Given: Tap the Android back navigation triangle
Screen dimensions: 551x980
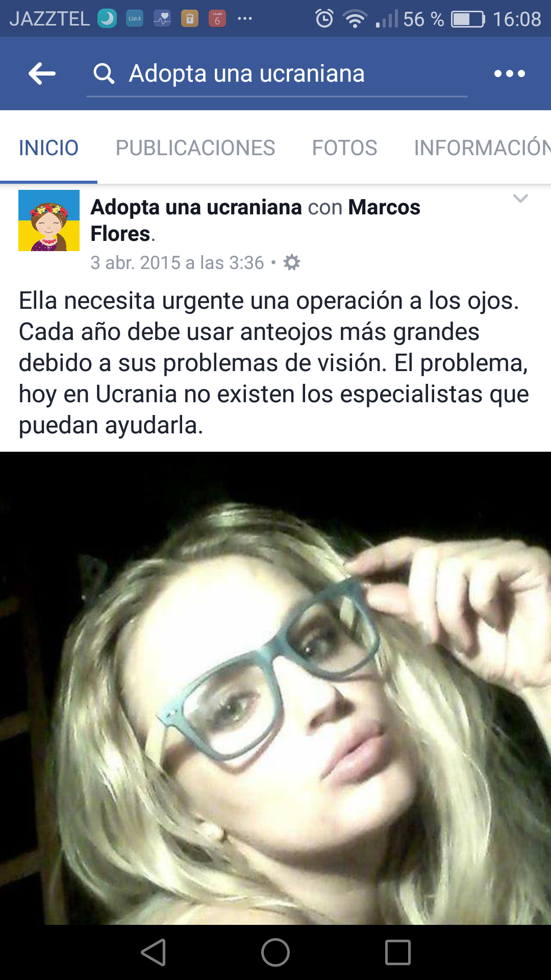Looking at the screenshot, I should pos(153,952).
